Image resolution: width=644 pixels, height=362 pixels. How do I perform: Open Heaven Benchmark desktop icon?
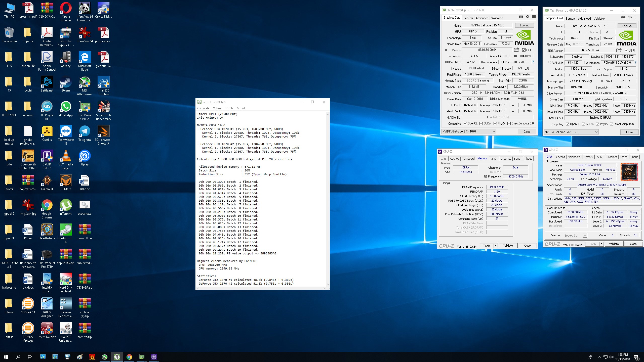[66, 308]
